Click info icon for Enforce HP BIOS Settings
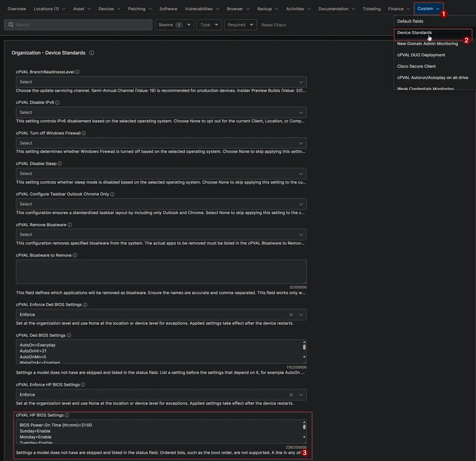The height and width of the screenshot is (461, 476). click(83, 385)
